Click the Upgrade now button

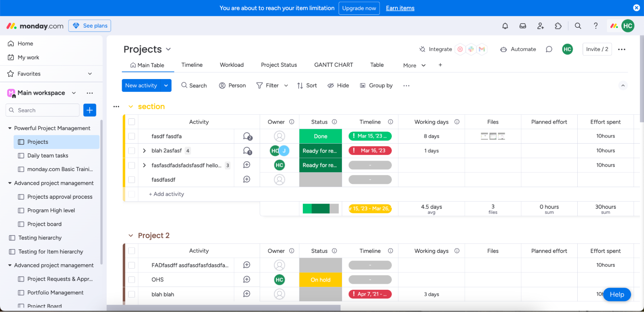(x=359, y=8)
